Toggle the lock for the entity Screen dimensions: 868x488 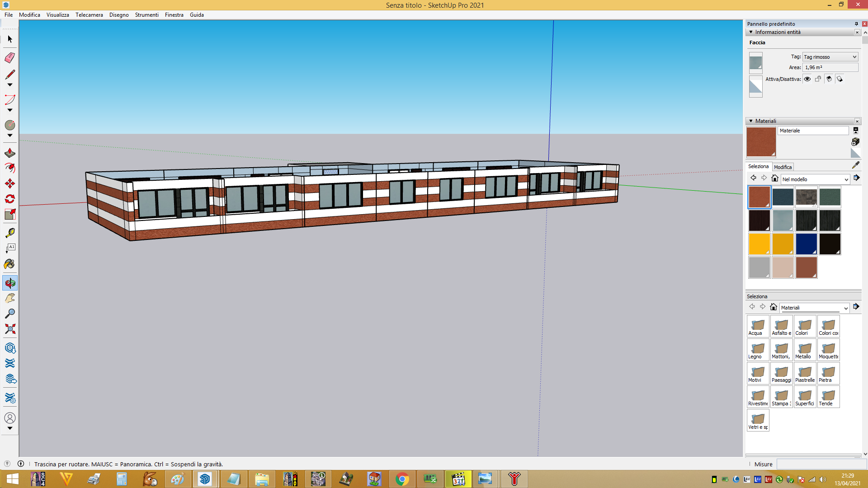click(818, 79)
